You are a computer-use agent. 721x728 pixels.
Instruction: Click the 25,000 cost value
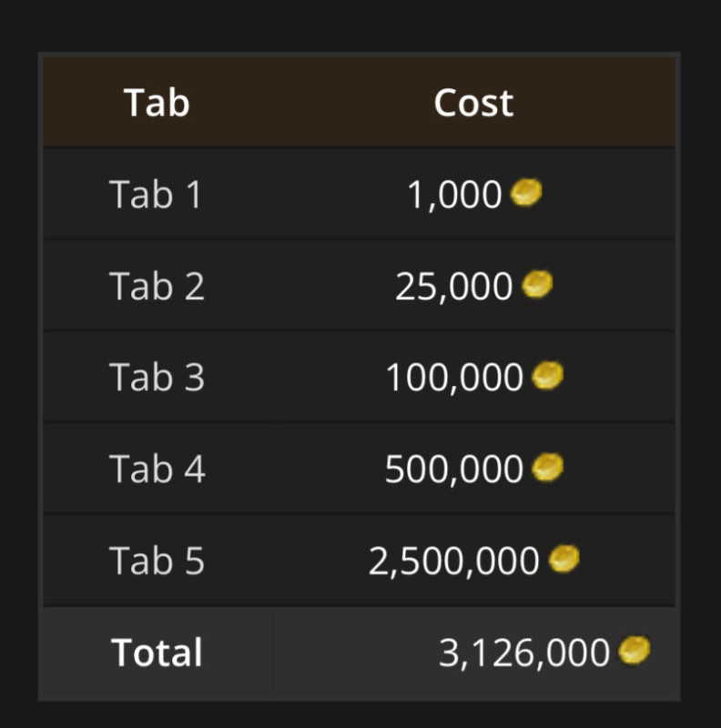(x=454, y=287)
